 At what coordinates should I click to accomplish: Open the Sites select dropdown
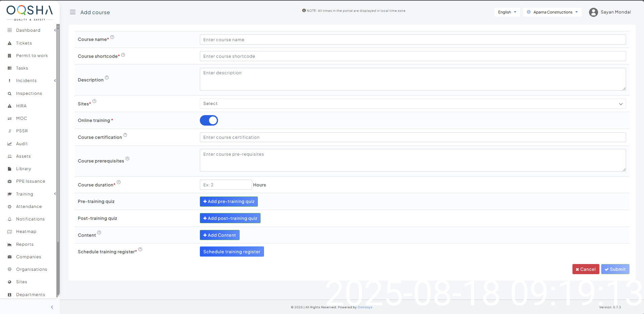point(412,104)
